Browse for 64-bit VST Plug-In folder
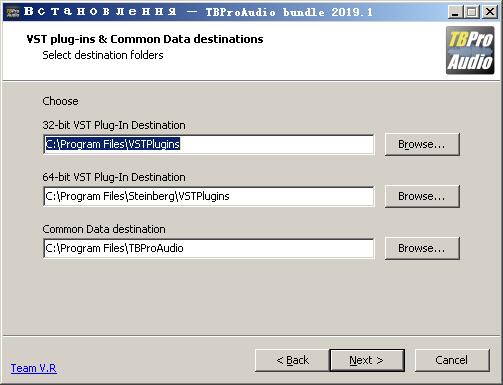Image resolution: width=503 pixels, height=385 pixels. tap(422, 196)
